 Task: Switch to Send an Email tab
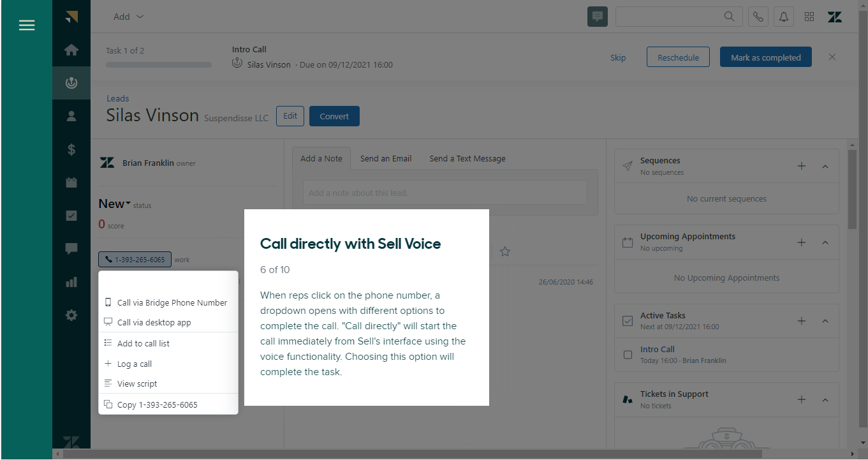point(386,158)
